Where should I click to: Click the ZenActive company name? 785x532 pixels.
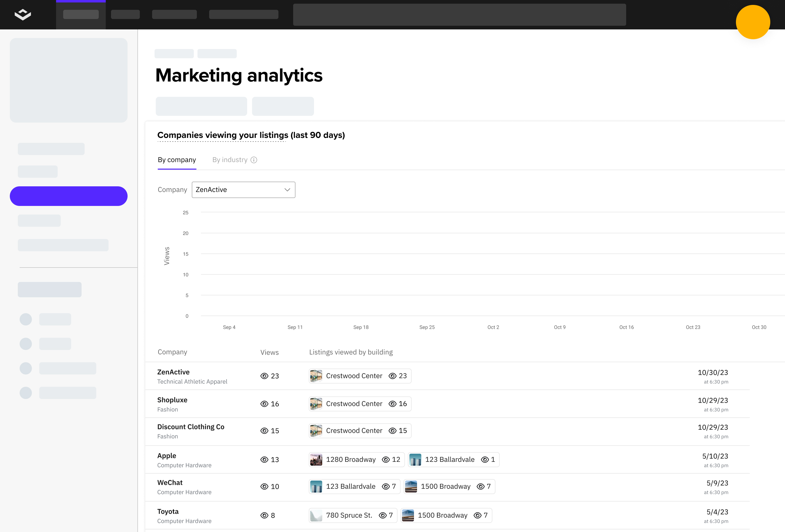[173, 372]
